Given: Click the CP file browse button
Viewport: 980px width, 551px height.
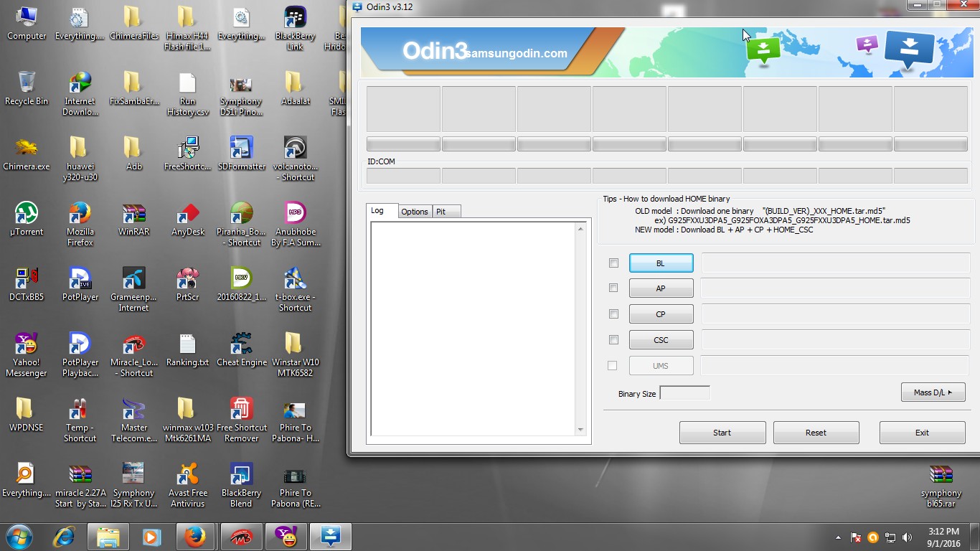Looking at the screenshot, I should (x=661, y=314).
